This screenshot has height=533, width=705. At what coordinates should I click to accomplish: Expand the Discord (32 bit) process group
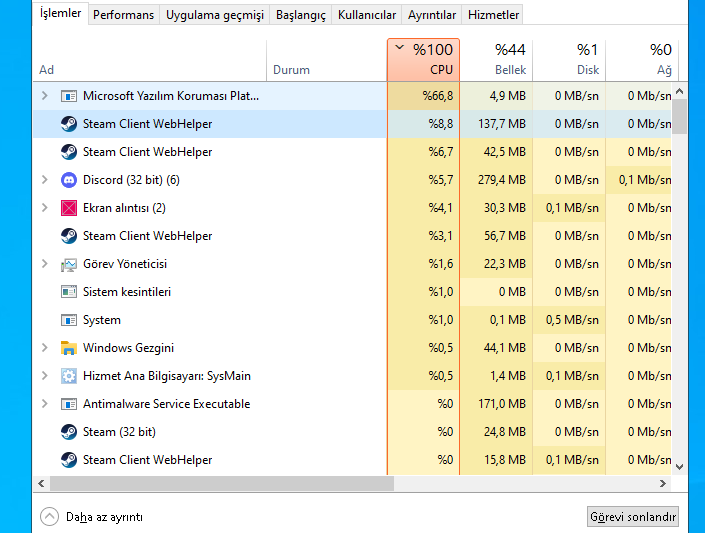coord(45,180)
